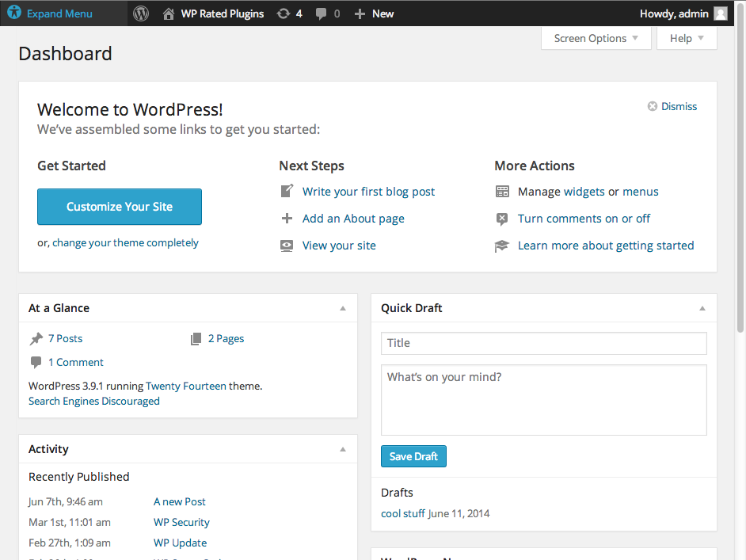This screenshot has height=560, width=746.
Task: Open change your theme completely link
Action: tap(125, 242)
